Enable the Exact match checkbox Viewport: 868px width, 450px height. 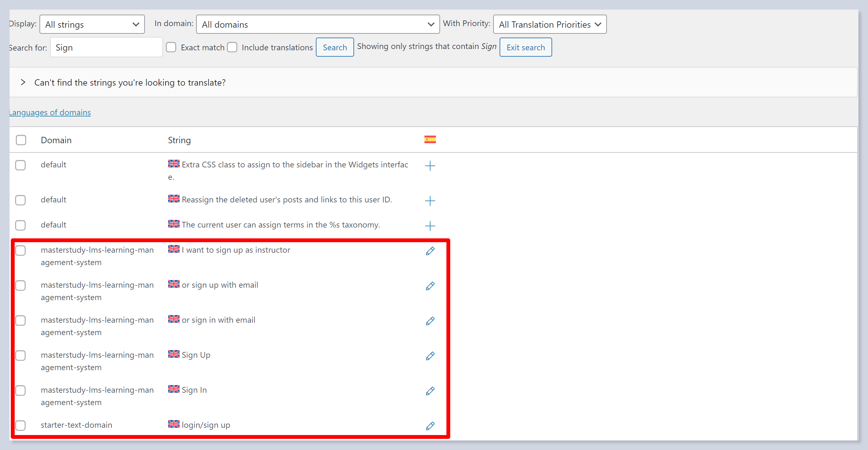point(171,47)
